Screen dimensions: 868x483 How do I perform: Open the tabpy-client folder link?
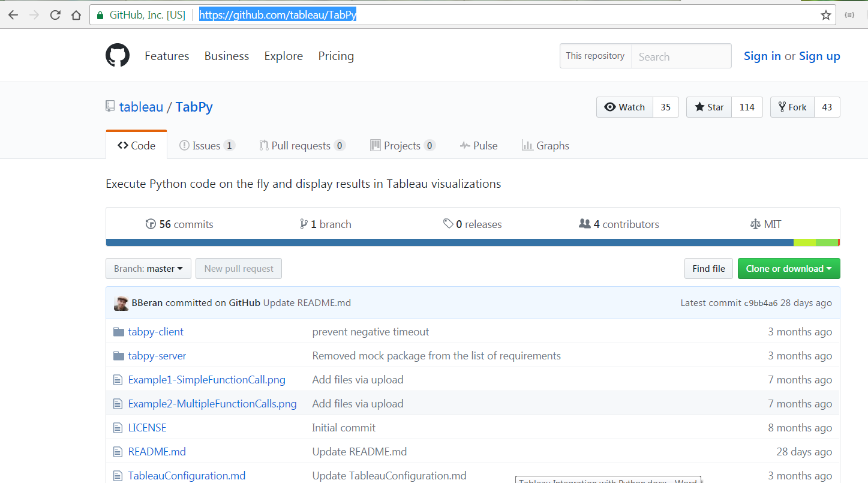pos(156,332)
